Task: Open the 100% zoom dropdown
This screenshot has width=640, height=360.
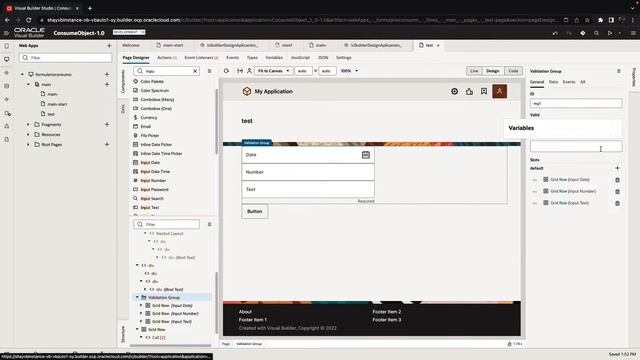Action: 349,71
